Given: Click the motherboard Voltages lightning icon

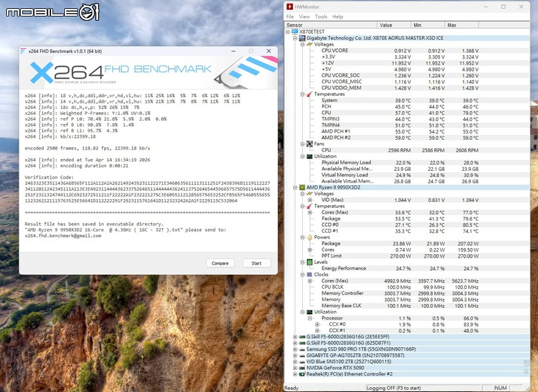Looking at the screenshot, I should click(x=310, y=44).
